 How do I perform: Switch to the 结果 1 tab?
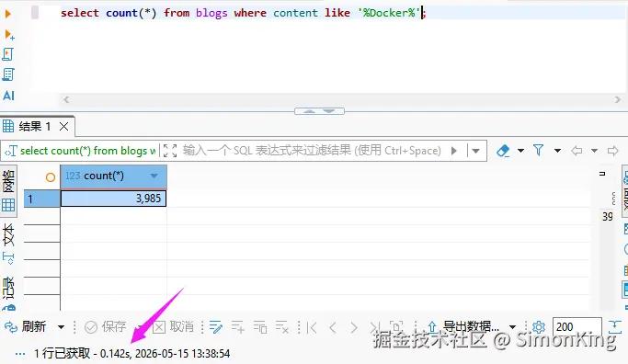click(x=34, y=127)
